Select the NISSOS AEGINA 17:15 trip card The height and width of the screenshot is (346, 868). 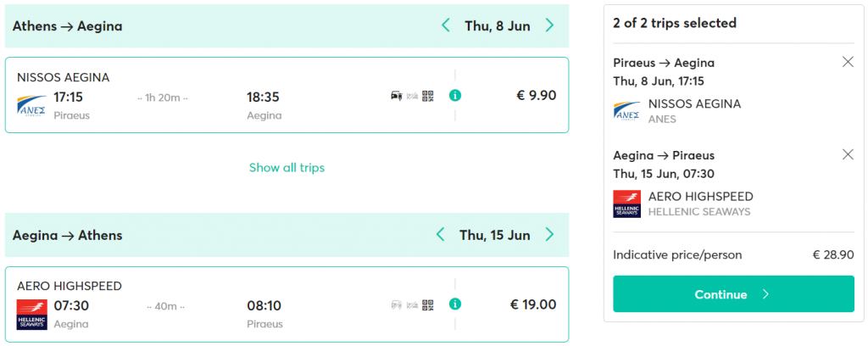[x=287, y=95]
